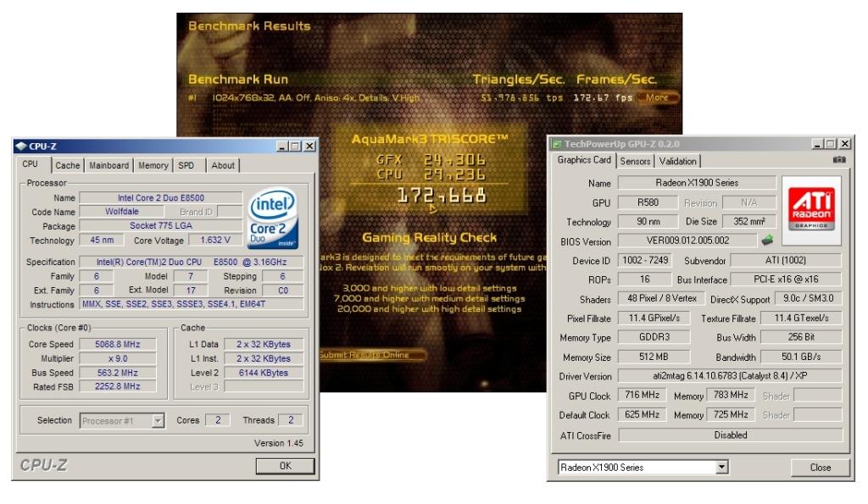Click the CPU-Z title bar icon
The width and height of the screenshot is (868, 504).
[x=21, y=146]
